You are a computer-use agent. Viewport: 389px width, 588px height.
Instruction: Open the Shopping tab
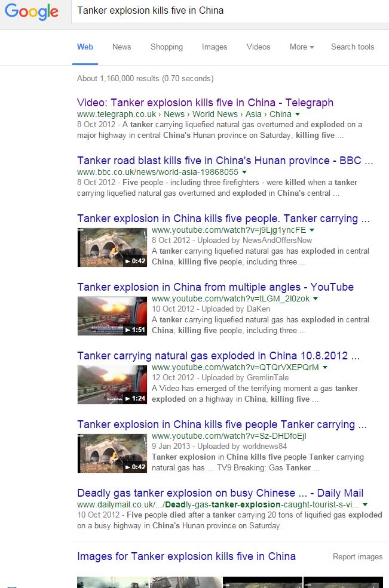tap(167, 47)
